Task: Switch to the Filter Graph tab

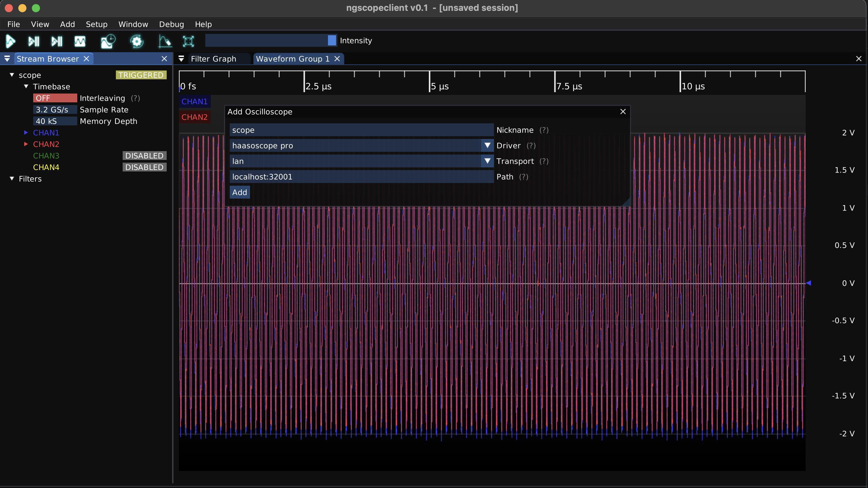Action: (213, 59)
